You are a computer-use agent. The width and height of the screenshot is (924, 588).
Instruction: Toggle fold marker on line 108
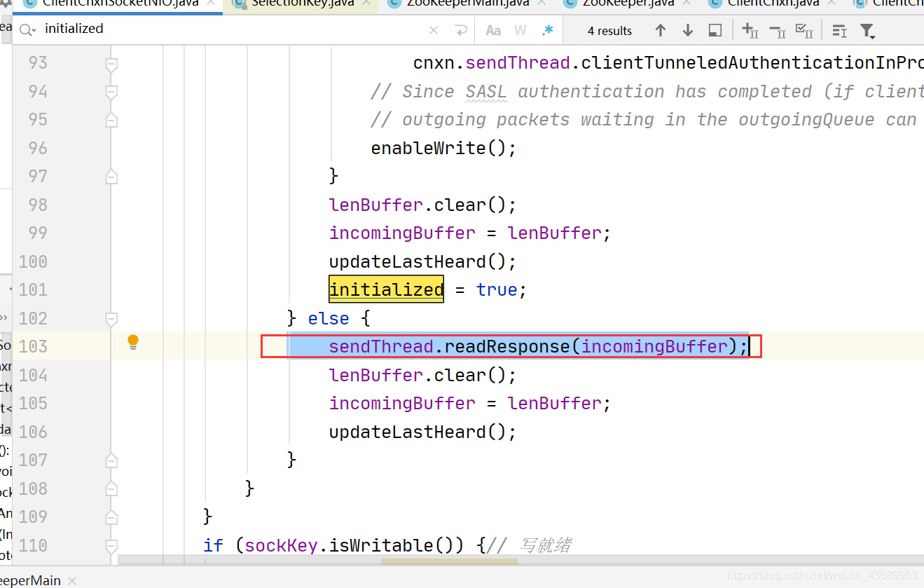111,488
